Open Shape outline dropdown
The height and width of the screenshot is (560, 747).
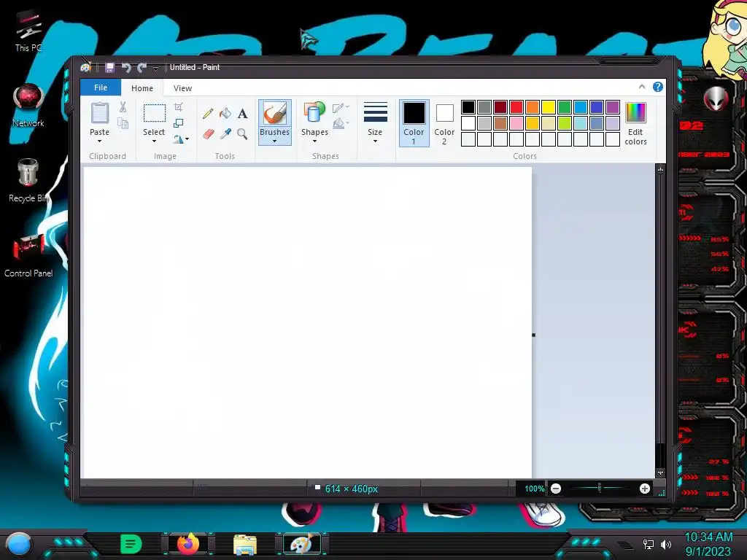click(341, 108)
